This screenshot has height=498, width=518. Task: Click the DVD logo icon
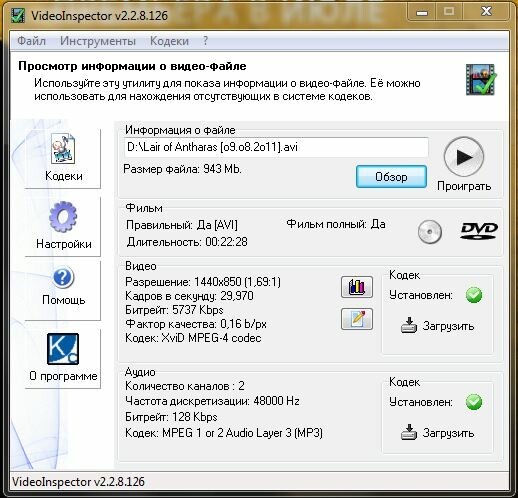click(x=479, y=231)
